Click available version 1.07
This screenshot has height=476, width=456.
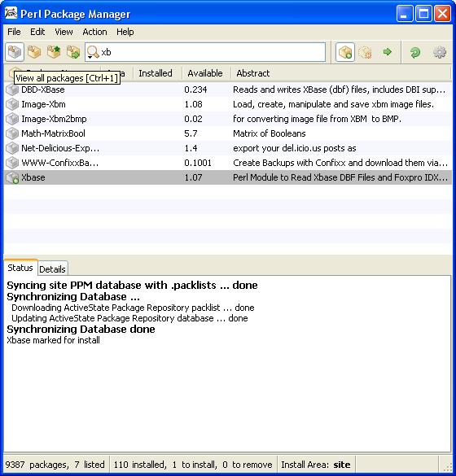[193, 177]
